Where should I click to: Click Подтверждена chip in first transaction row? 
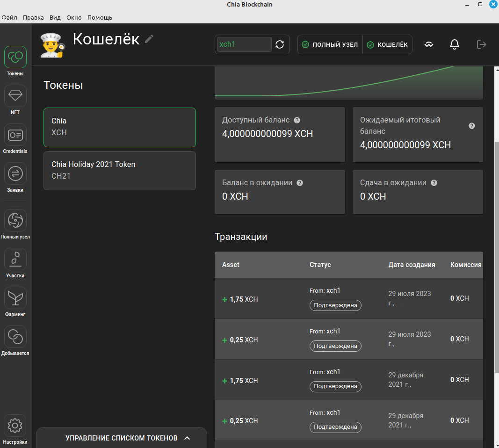pos(335,305)
